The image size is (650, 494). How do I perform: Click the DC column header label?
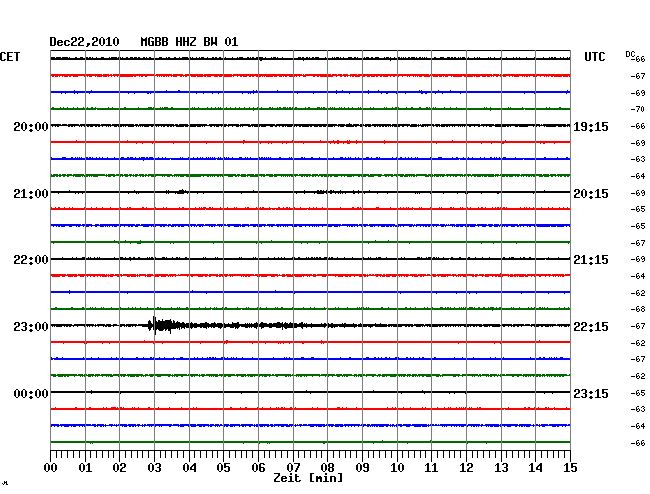coord(630,54)
